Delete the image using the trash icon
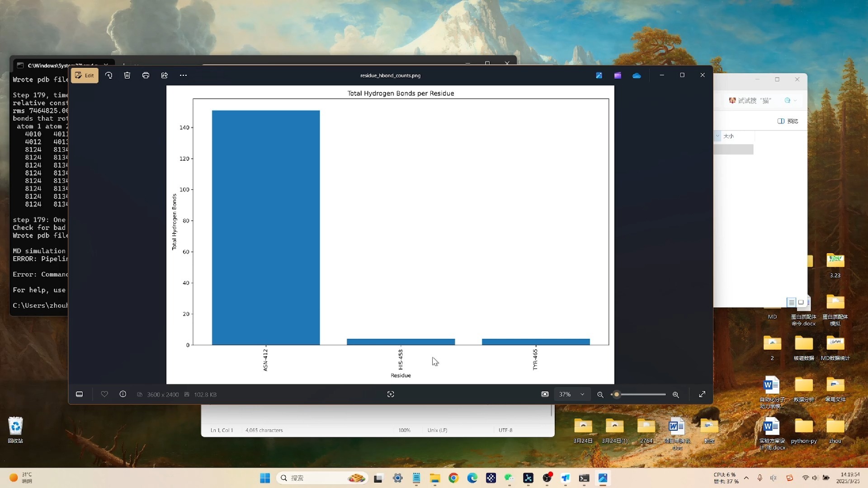 click(x=127, y=75)
